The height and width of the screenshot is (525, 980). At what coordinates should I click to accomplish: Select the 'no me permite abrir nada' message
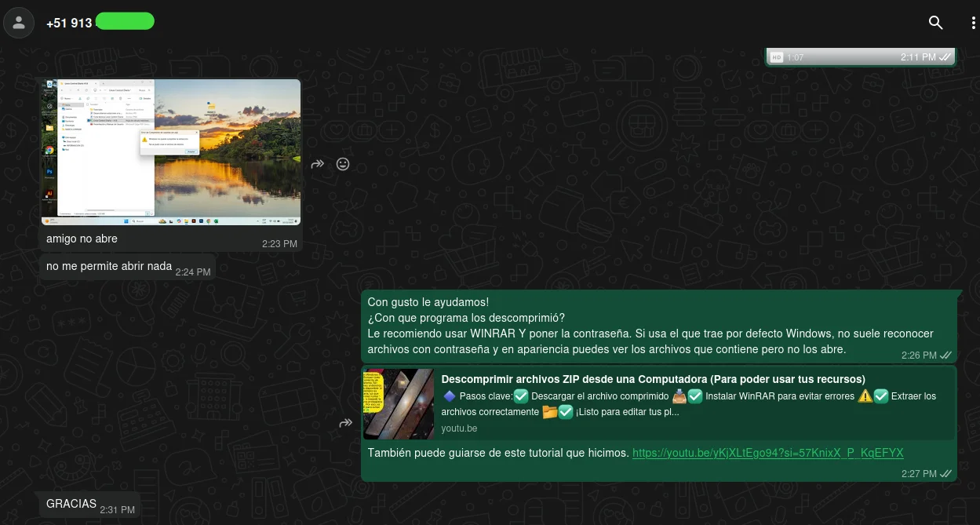109,266
